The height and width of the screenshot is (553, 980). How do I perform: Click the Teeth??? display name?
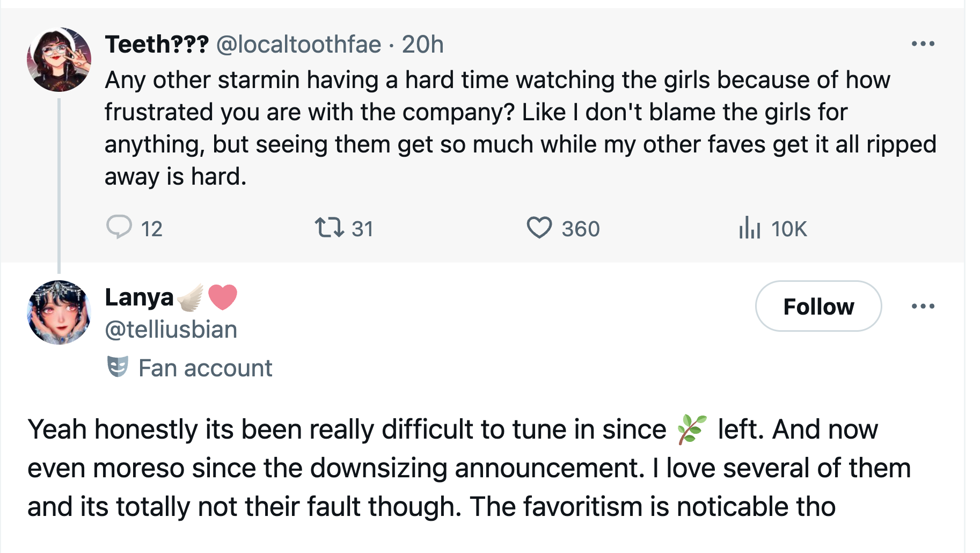(x=157, y=44)
